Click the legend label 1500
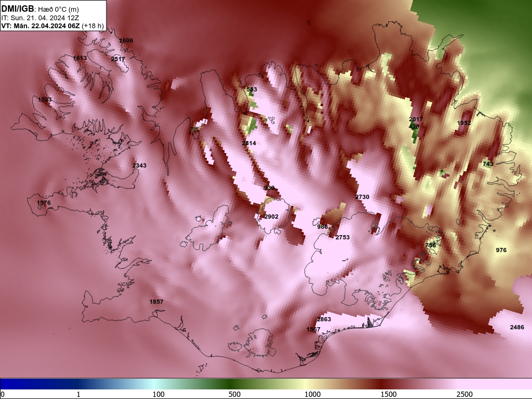 (x=388, y=394)
